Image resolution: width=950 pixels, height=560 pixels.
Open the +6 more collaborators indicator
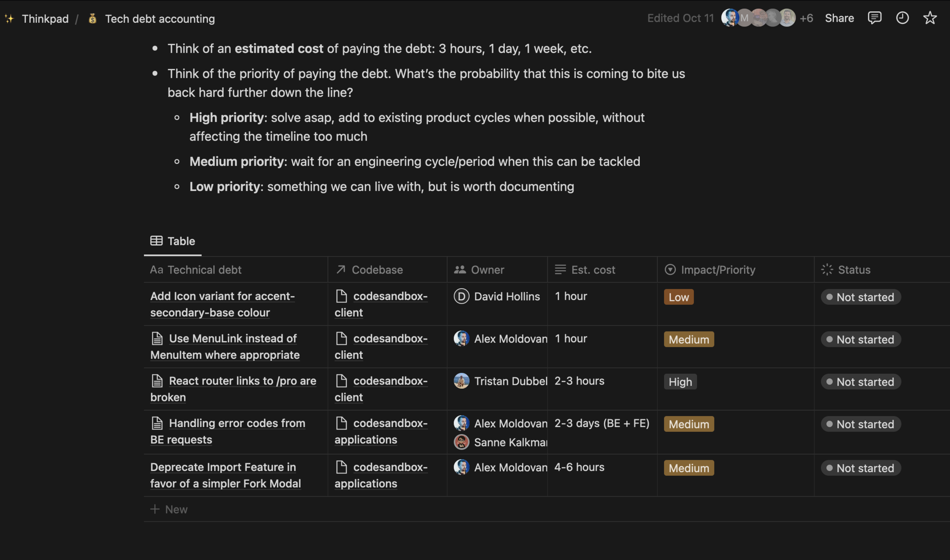coord(806,18)
